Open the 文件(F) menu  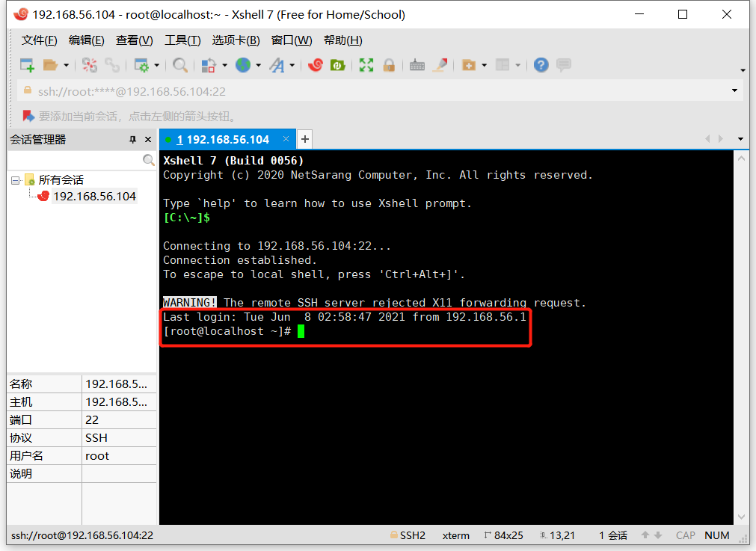[x=39, y=40]
